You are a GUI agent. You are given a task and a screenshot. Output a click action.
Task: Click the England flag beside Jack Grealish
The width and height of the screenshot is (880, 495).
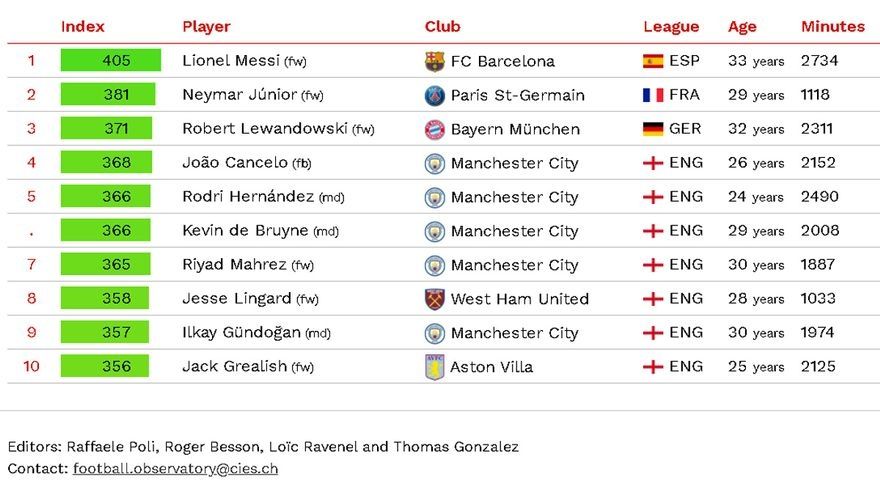pos(653,367)
